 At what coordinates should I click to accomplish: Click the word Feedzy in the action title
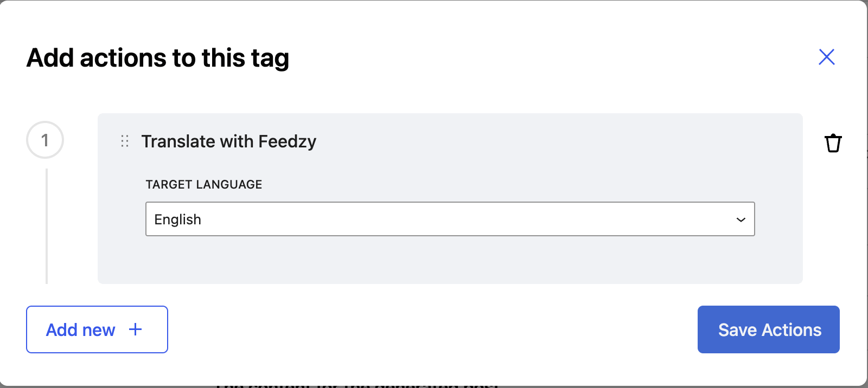287,141
